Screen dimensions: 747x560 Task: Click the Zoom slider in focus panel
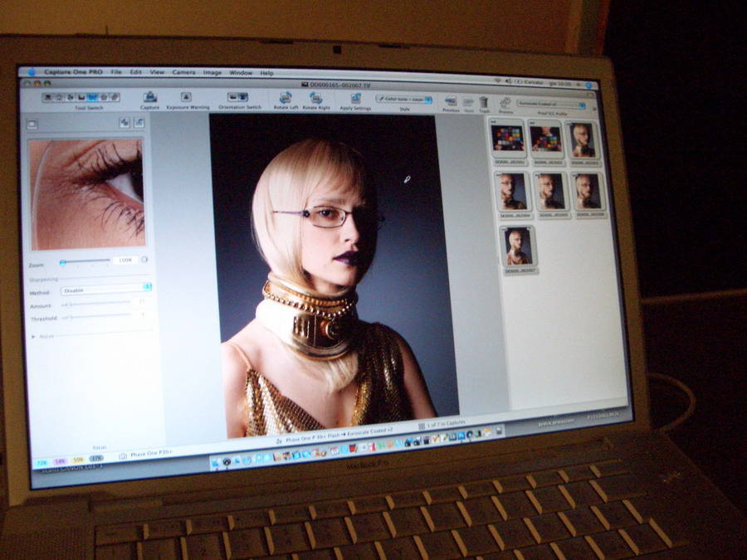[85, 262]
